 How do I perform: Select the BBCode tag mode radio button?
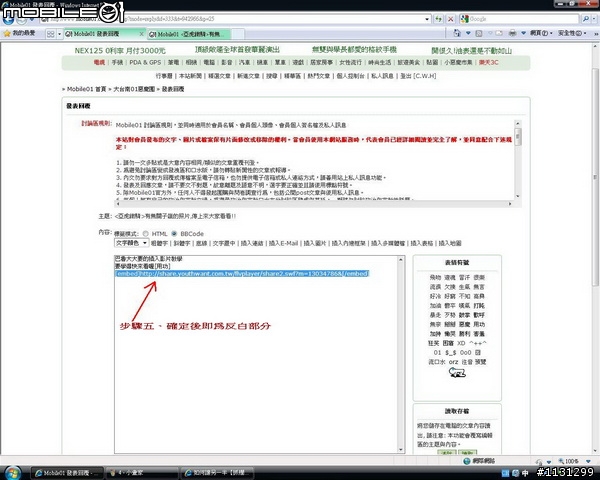174,233
